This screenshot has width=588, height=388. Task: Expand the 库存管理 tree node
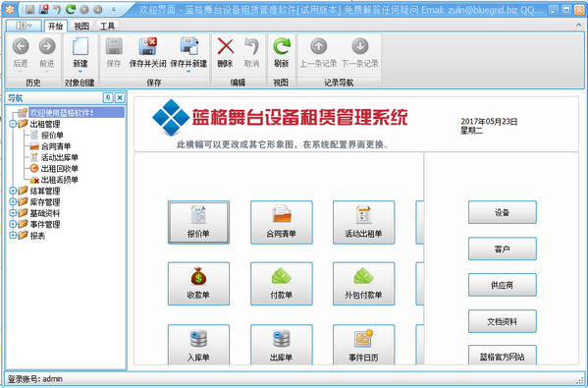click(13, 202)
